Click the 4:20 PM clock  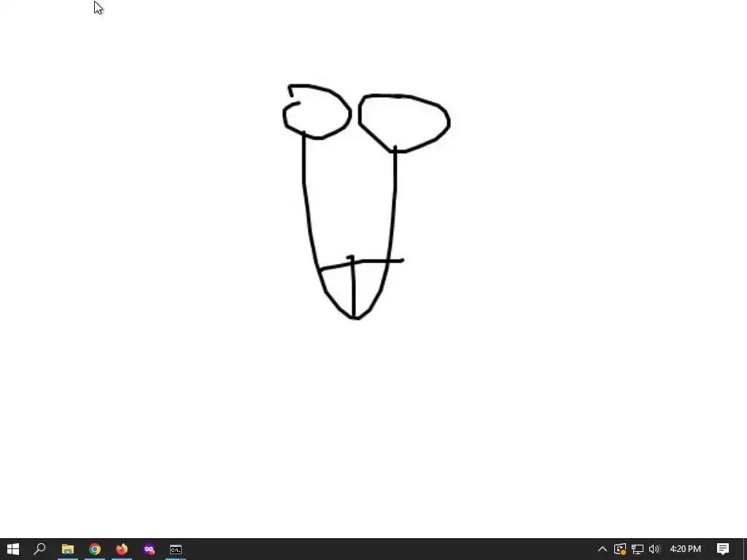click(x=685, y=549)
